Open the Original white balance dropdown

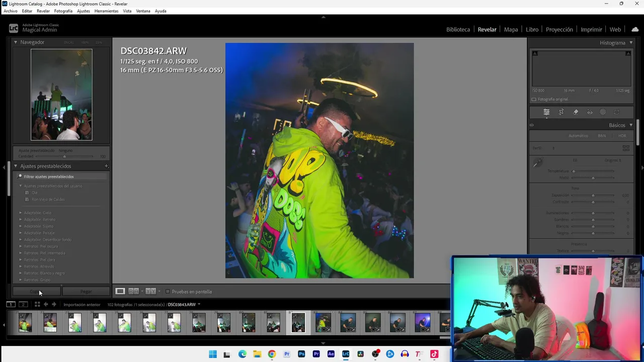pos(613,160)
